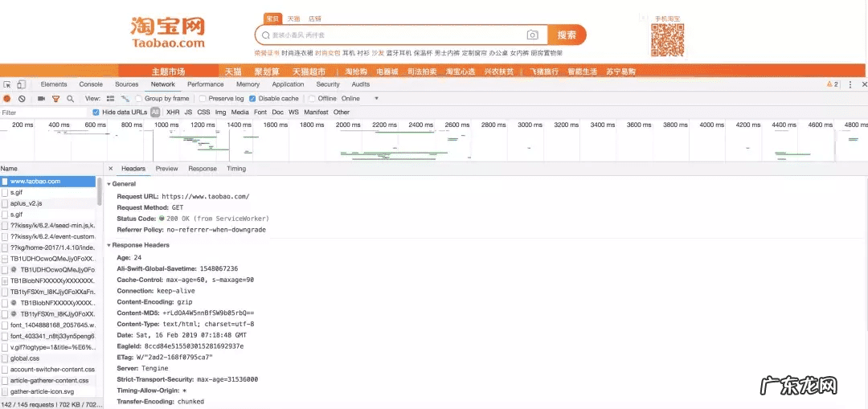The width and height of the screenshot is (868, 409).
Task: Filter requests by Other
Action: [342, 112]
